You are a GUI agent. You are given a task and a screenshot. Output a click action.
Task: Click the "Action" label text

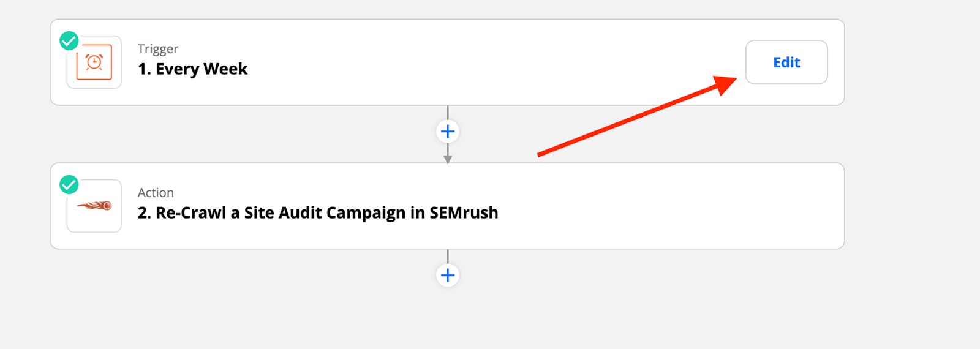click(x=156, y=193)
